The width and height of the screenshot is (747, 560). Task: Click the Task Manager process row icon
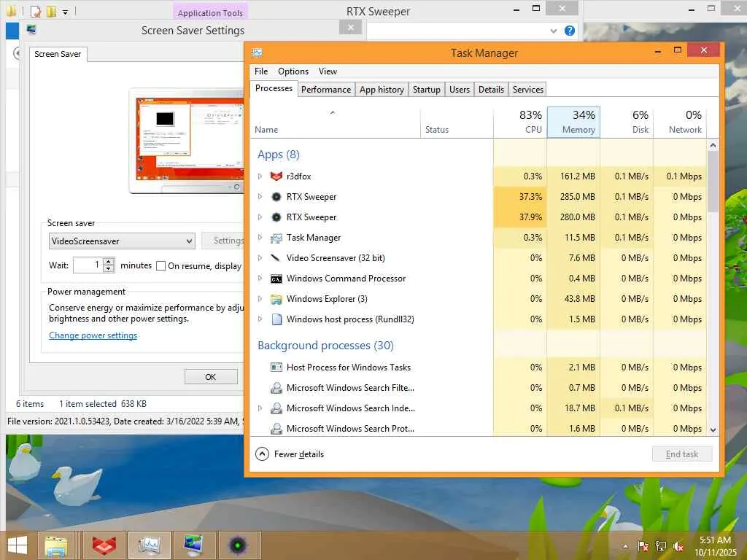[276, 238]
